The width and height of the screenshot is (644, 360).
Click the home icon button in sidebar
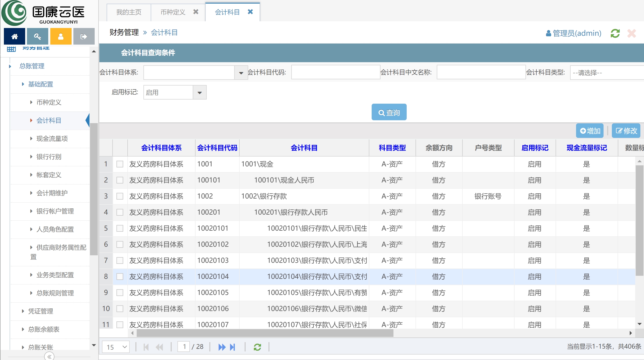(15, 37)
